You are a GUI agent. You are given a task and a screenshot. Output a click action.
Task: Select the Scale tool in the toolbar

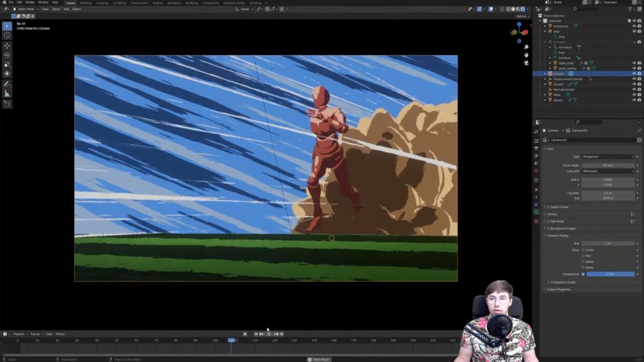pos(7,64)
